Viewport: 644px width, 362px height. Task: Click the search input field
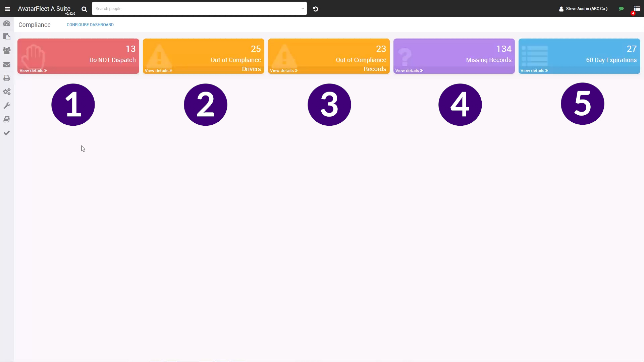[198, 8]
